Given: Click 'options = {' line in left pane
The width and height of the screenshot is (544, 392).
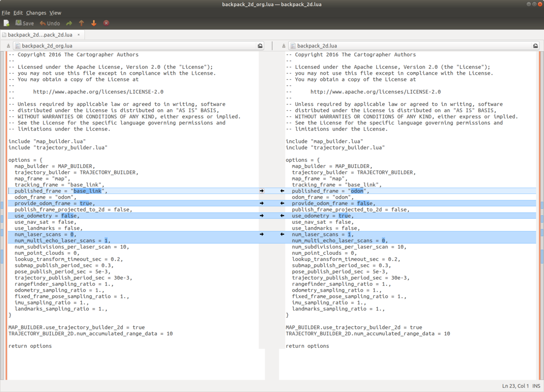Looking at the screenshot, I should pyautogui.click(x=25, y=160).
